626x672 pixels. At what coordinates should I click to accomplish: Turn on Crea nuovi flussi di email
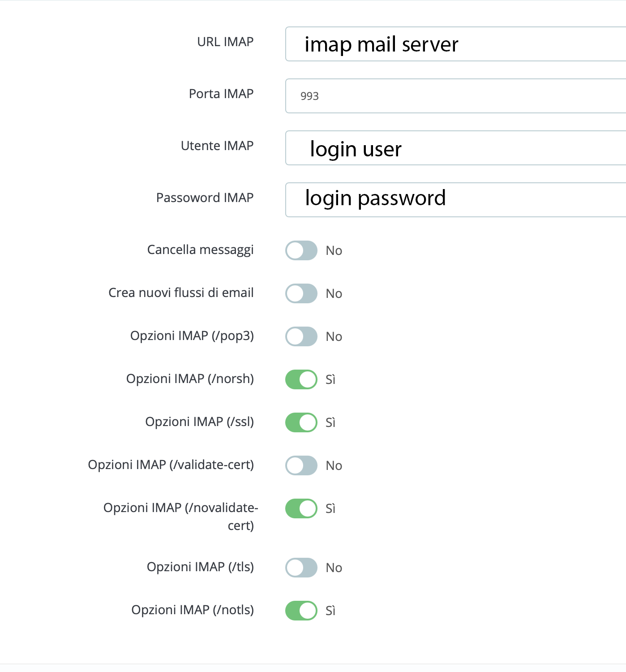tap(301, 293)
